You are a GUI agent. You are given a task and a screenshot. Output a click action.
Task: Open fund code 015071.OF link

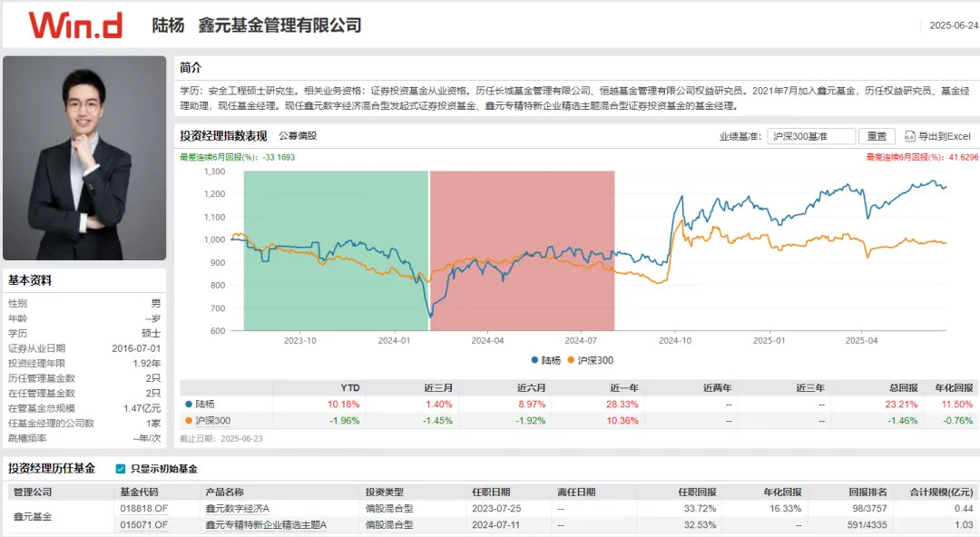click(x=143, y=524)
